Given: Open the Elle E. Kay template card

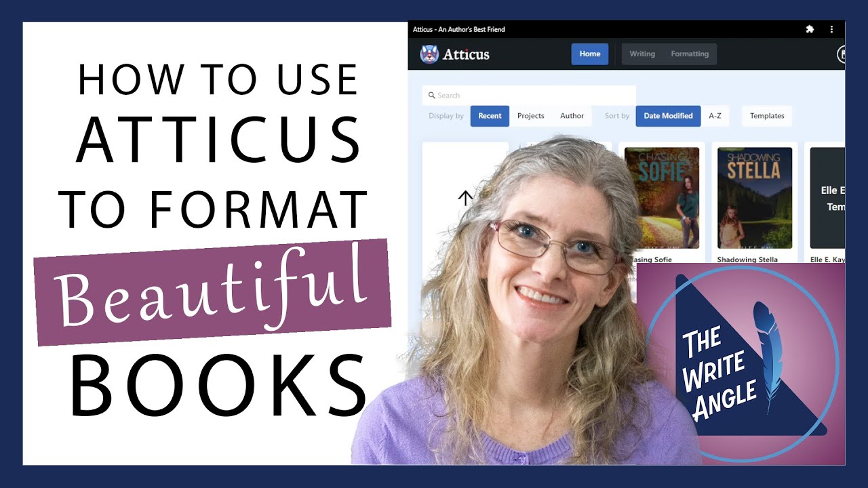Looking at the screenshot, I should [x=827, y=198].
